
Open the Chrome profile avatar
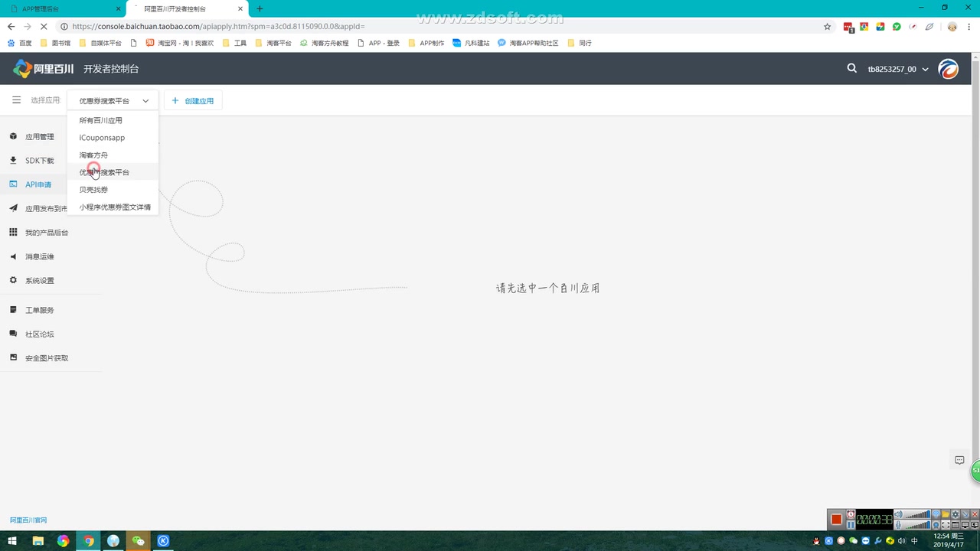952,26
